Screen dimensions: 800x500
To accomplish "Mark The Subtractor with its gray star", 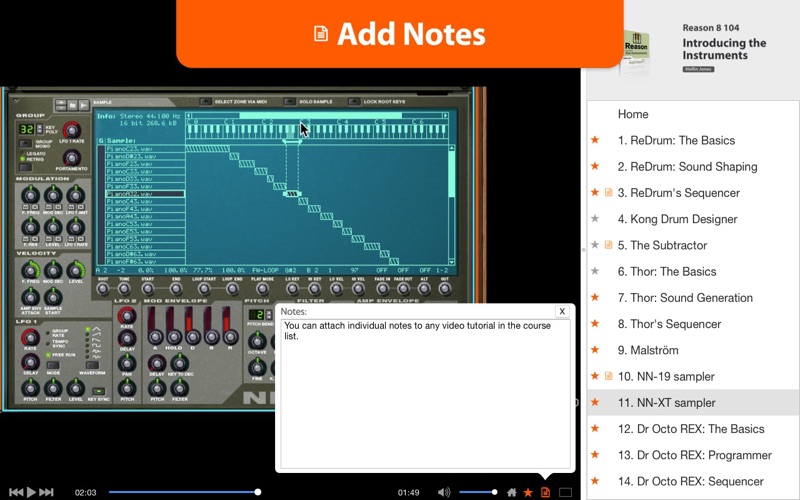I will [595, 245].
